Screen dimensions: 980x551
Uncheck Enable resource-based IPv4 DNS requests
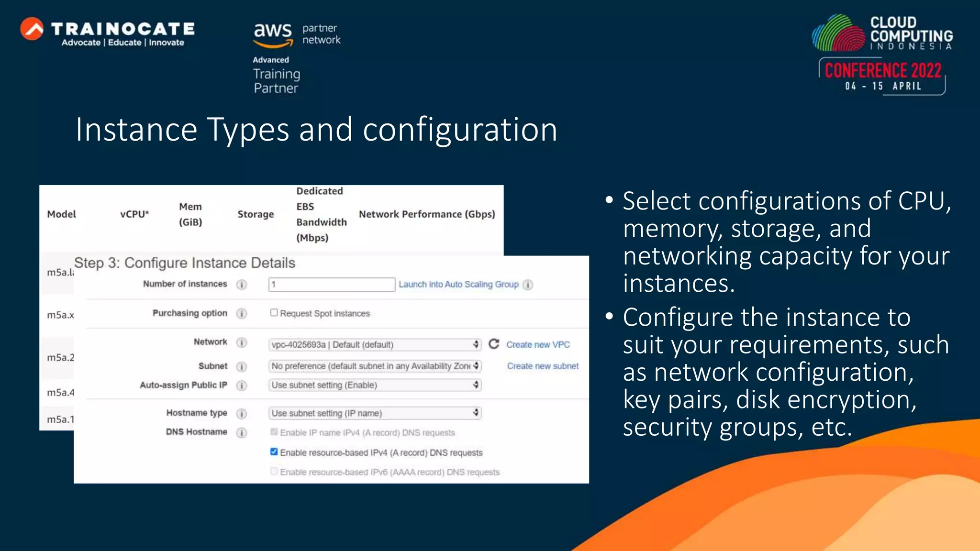(274, 452)
